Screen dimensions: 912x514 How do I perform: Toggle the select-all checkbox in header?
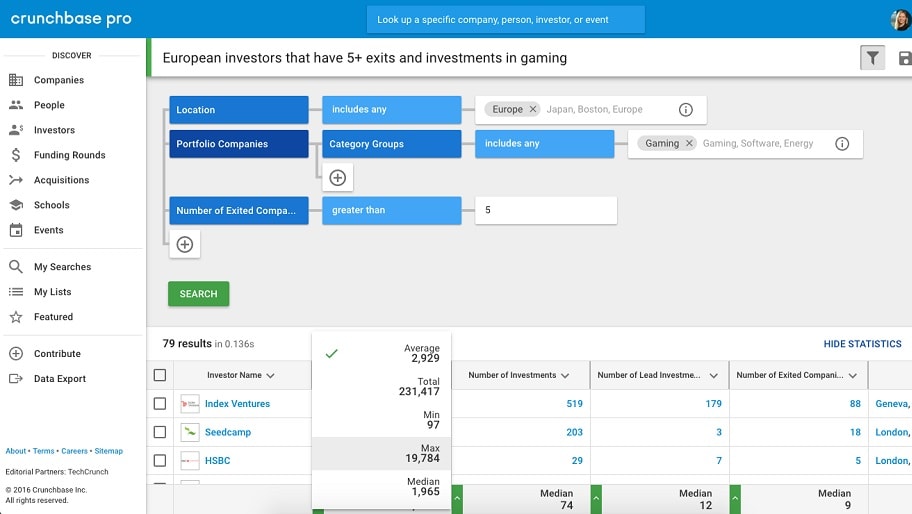tap(160, 375)
